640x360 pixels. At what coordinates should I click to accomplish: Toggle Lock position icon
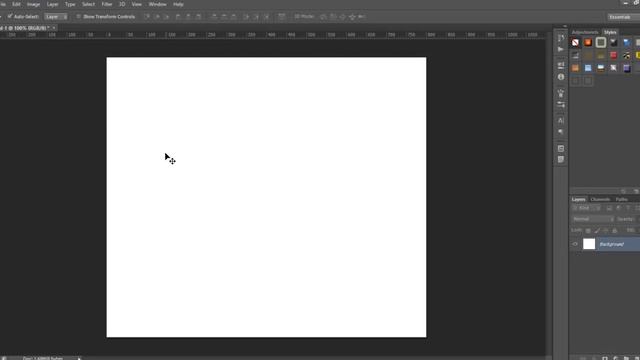pyautogui.click(x=606, y=231)
